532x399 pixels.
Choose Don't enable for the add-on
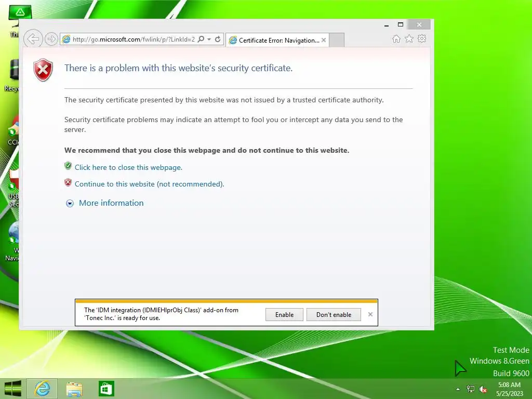tap(334, 314)
